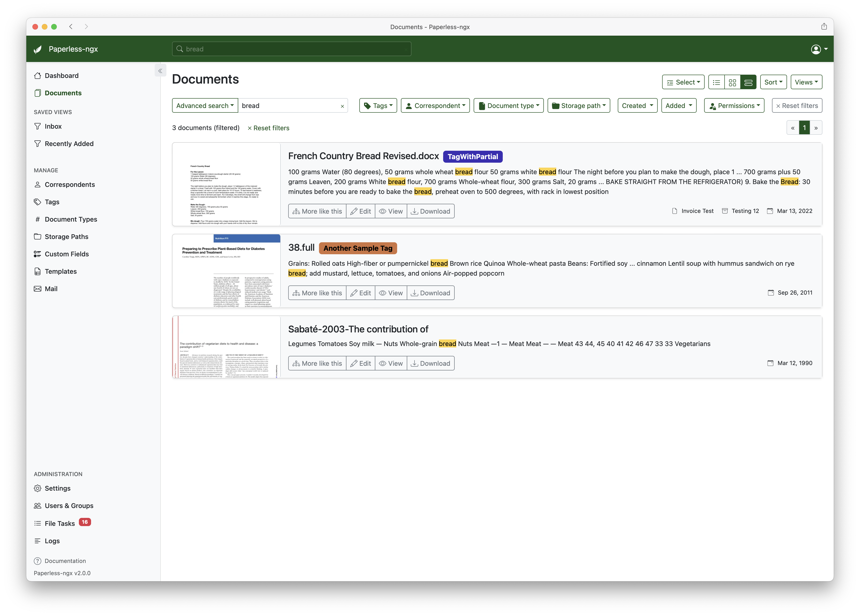This screenshot has height=616, width=860.
Task: Open the French Country Bread thumbnail
Action: click(226, 185)
